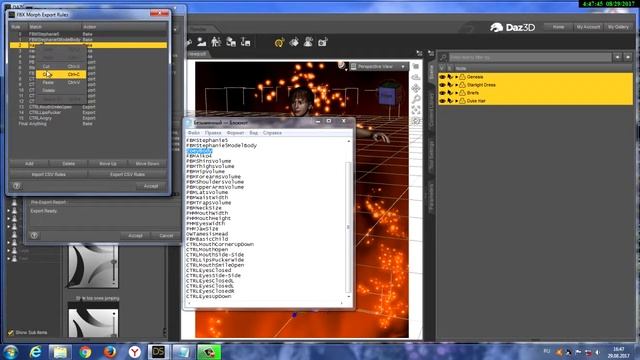This screenshot has width=640, height=360.
Task: Select the CTRLAngry rule row
Action: [x=88, y=118]
